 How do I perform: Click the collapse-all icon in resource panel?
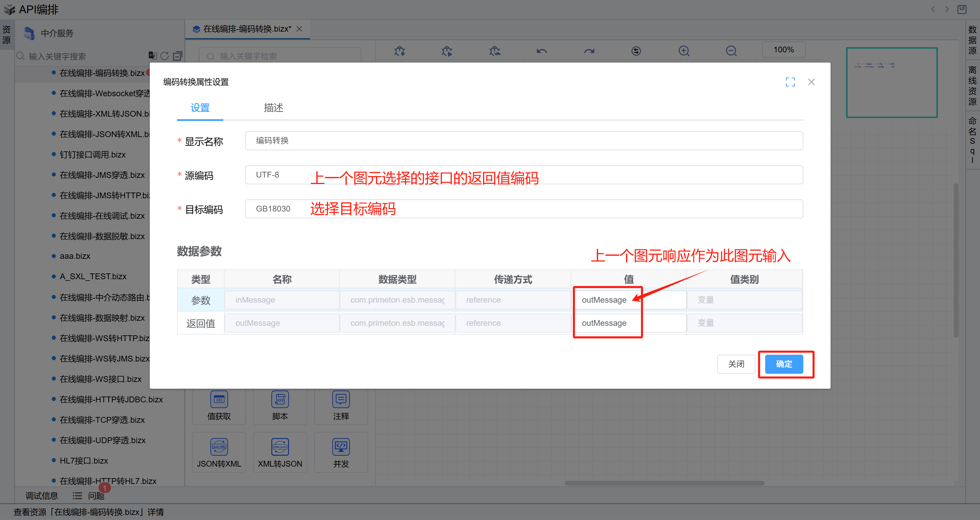click(x=177, y=56)
